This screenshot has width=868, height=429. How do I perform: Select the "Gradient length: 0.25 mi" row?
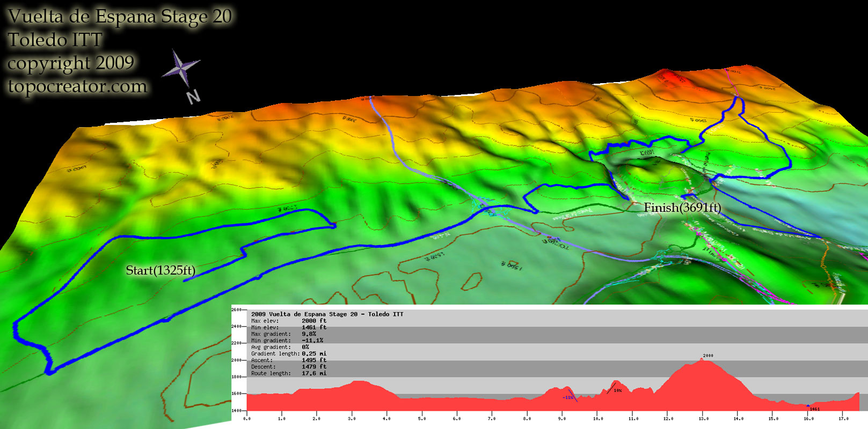pos(289,353)
